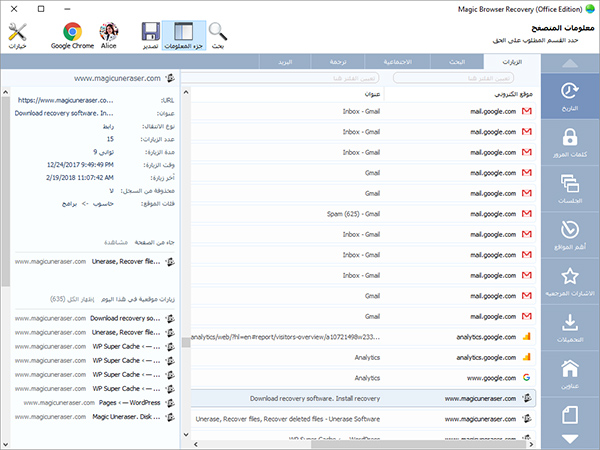Click visits list vertical scrollbar thumb
The image size is (600, 450).
pyautogui.click(x=186, y=342)
